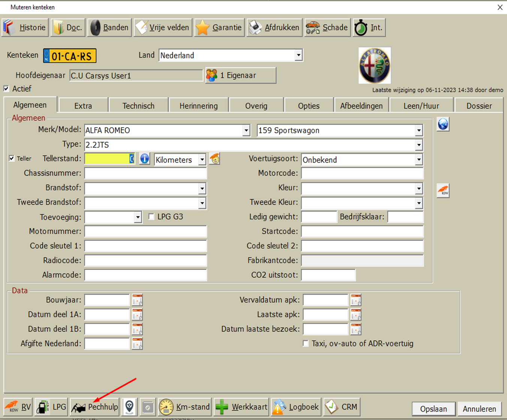
Task: Open calendar picker for Datum deel 1B
Action: (x=137, y=329)
